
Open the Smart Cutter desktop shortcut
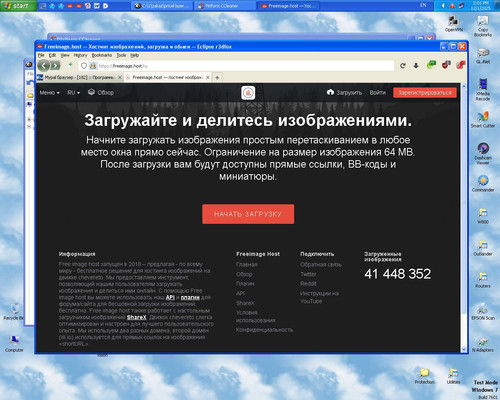point(483,120)
